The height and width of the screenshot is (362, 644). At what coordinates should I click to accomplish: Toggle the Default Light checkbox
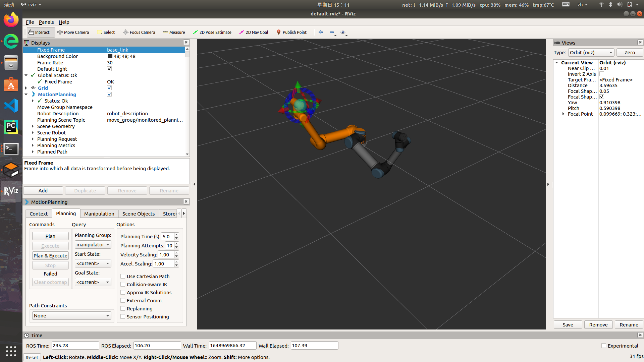coord(109,69)
